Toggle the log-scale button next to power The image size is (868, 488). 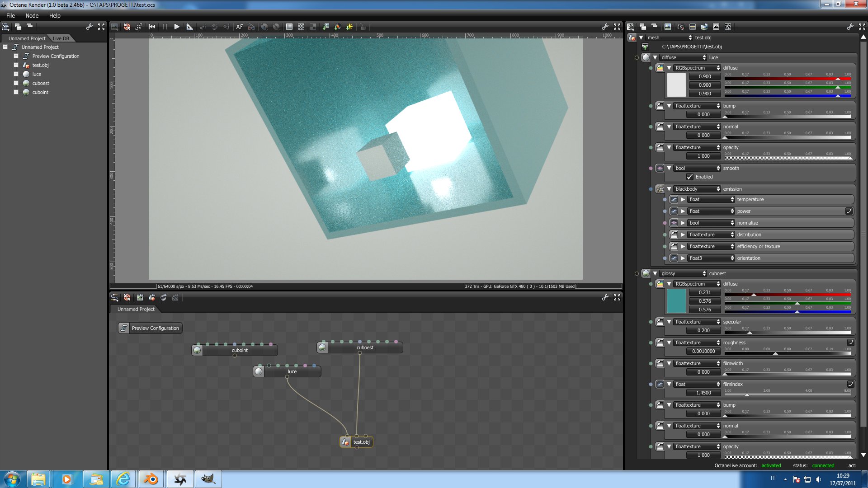[x=849, y=211]
